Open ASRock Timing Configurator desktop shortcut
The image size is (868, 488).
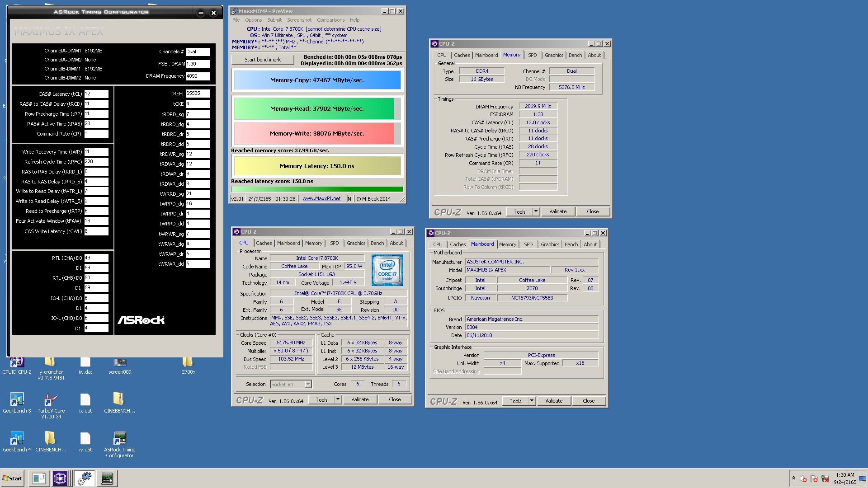point(119,439)
